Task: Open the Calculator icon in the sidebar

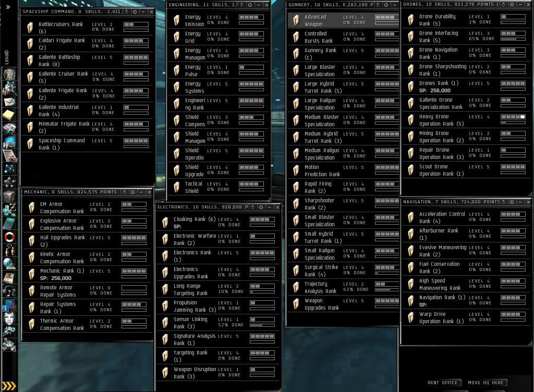Action: pos(9,223)
